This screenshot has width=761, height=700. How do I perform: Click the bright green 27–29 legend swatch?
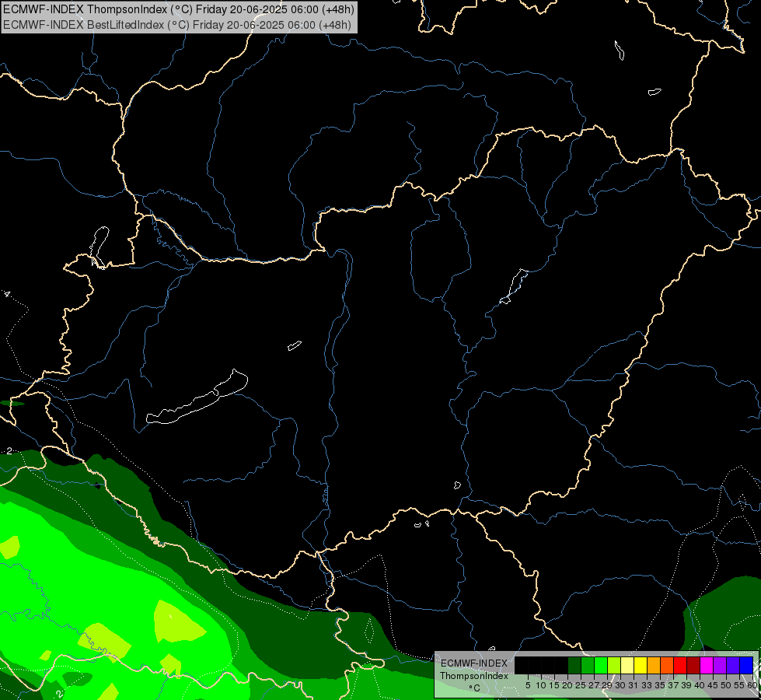pyautogui.click(x=601, y=665)
